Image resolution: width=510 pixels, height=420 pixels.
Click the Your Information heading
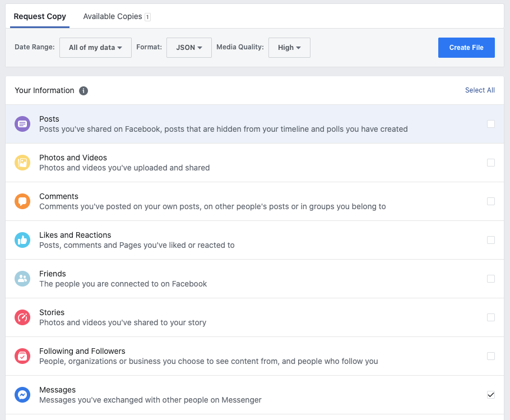(x=44, y=90)
